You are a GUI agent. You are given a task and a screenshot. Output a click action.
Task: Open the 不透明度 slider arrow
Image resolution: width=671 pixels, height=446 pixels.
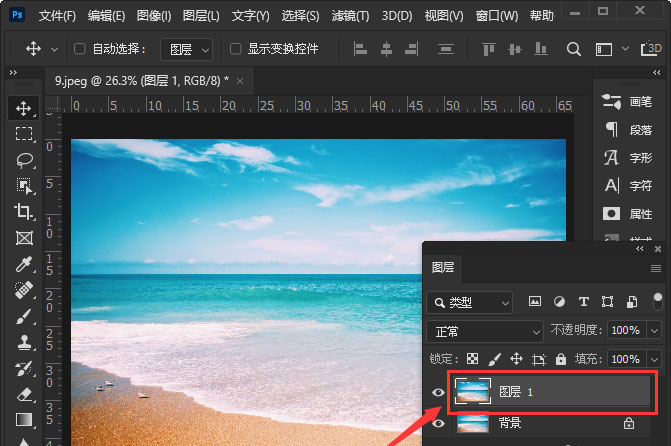(x=654, y=330)
